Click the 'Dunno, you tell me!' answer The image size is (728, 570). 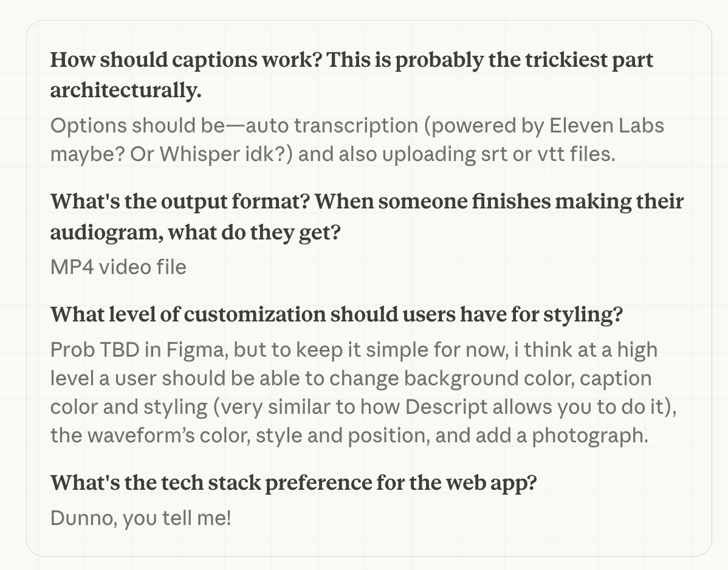[141, 518]
